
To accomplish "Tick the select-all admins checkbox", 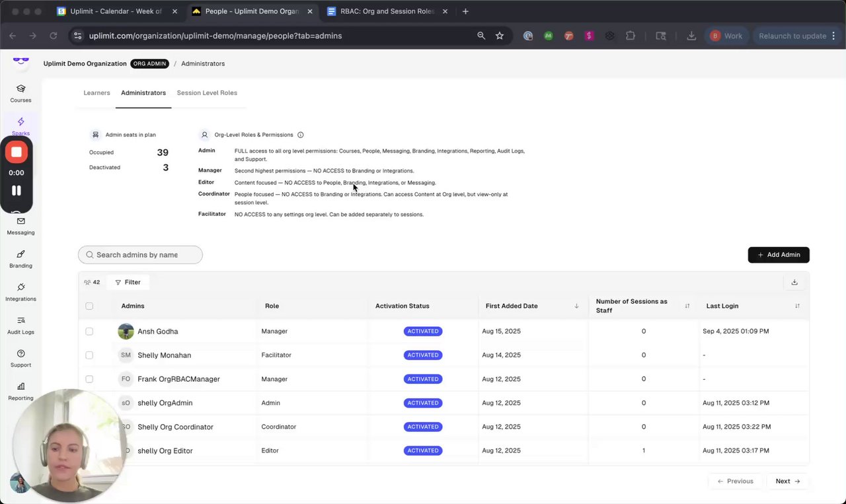I will (x=89, y=306).
